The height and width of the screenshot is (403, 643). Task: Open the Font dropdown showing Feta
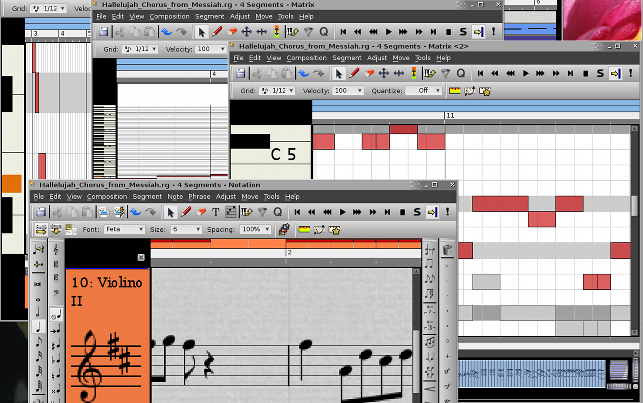[124, 229]
